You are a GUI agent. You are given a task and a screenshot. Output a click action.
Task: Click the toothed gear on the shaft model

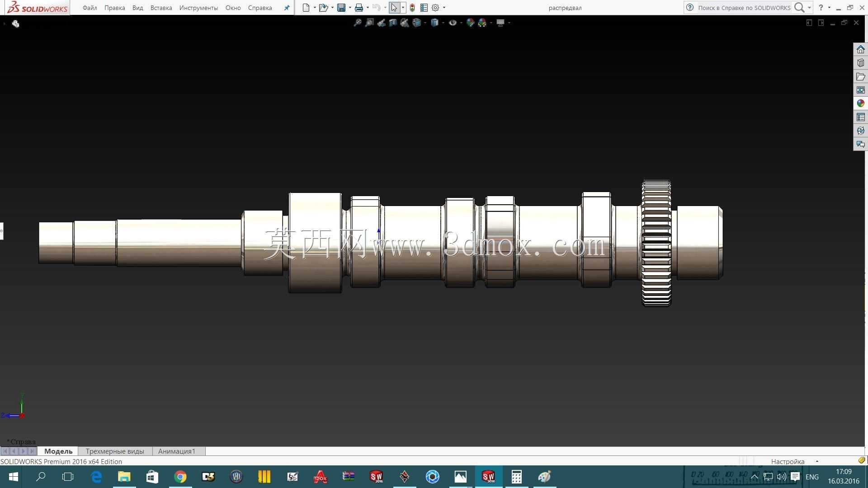(656, 244)
